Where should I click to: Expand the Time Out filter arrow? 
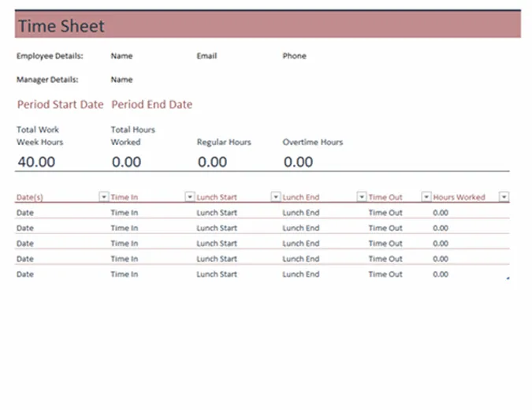(x=426, y=196)
